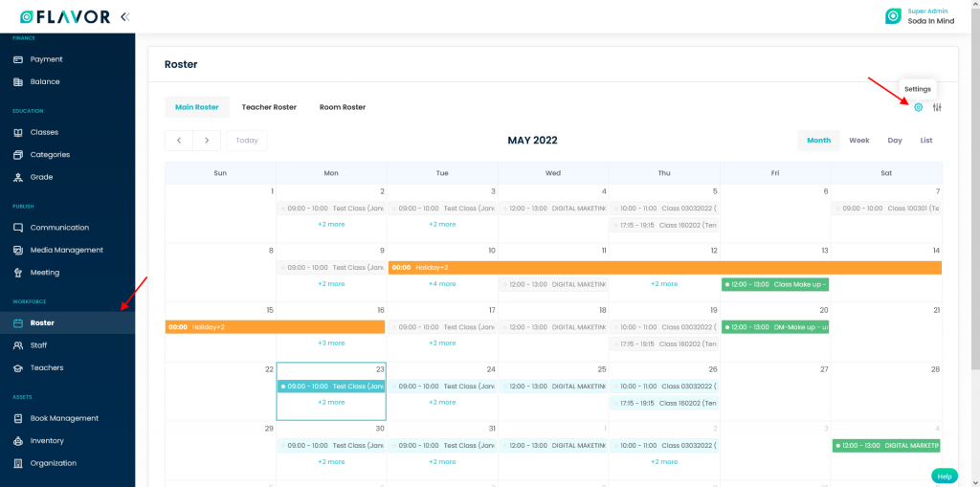
Task: Open the roster Settings gear icon
Action: [918, 107]
